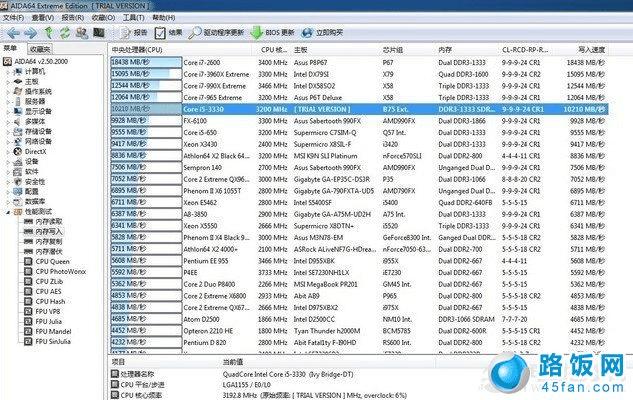633x400 pixels.
Task: Select 内存读取 memory read benchmark
Action: [x=48, y=222]
